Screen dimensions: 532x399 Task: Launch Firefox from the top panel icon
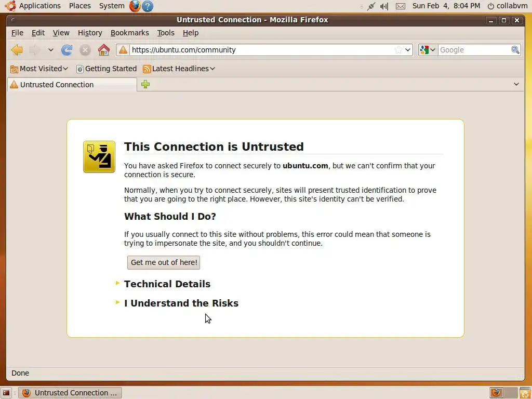tap(135, 6)
